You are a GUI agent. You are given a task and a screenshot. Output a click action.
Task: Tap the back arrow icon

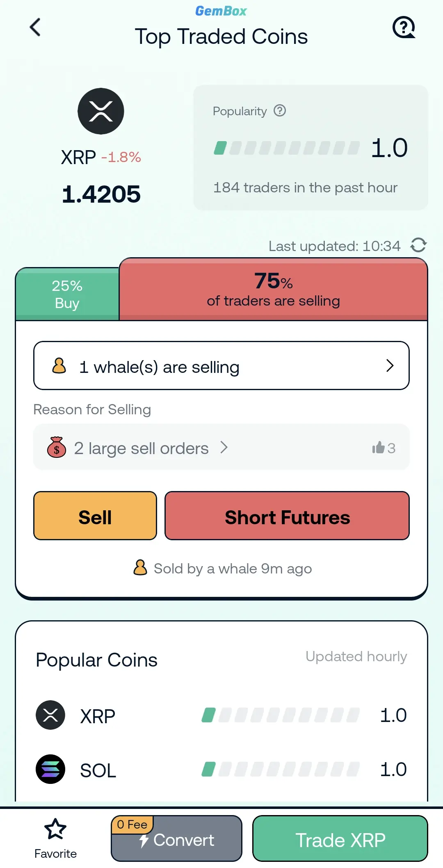tap(35, 27)
